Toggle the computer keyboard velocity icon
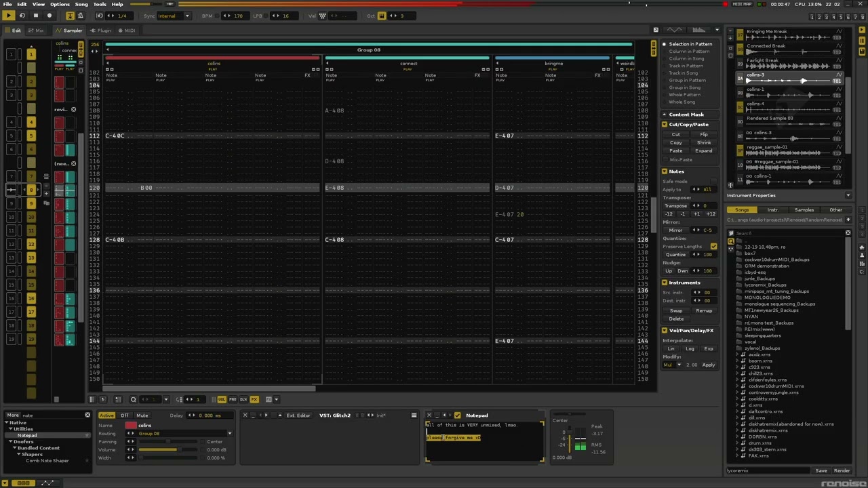The width and height of the screenshot is (868, 488). pos(323,16)
